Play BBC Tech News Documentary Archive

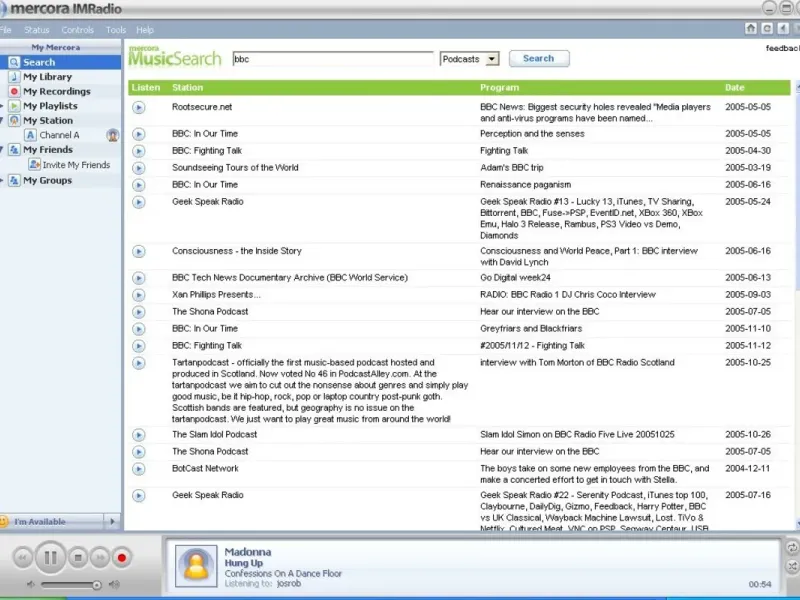[139, 278]
